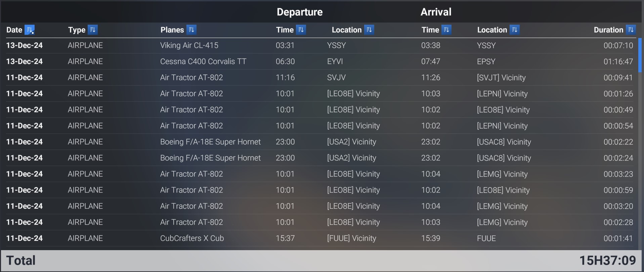
Task: Sort flights by Planes icon
Action: point(191,30)
